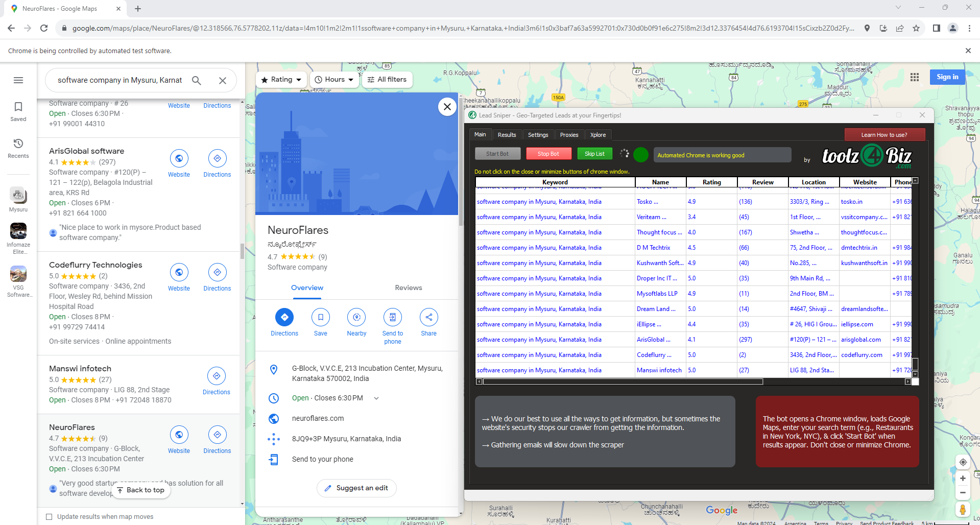
Task: Reload the Chrome page
Action: 44,28
